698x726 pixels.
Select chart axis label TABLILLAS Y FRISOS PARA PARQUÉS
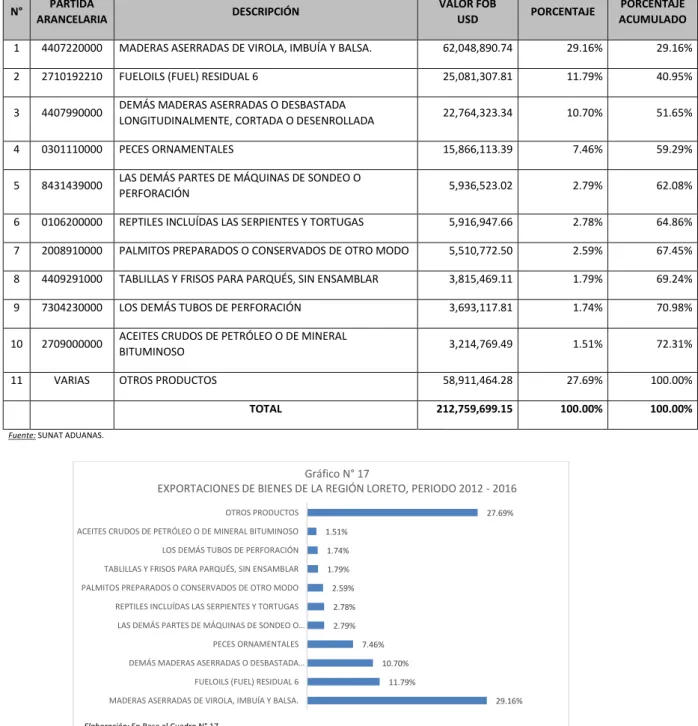201,569
